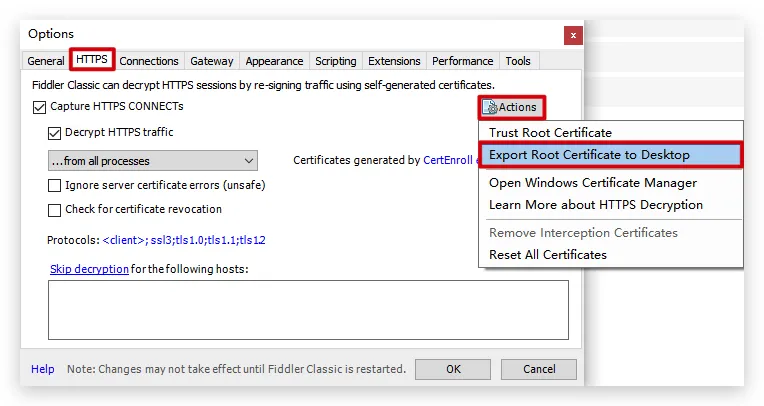The width and height of the screenshot is (764, 406).
Task: Expand the from all processes dropdown
Action: tap(153, 161)
